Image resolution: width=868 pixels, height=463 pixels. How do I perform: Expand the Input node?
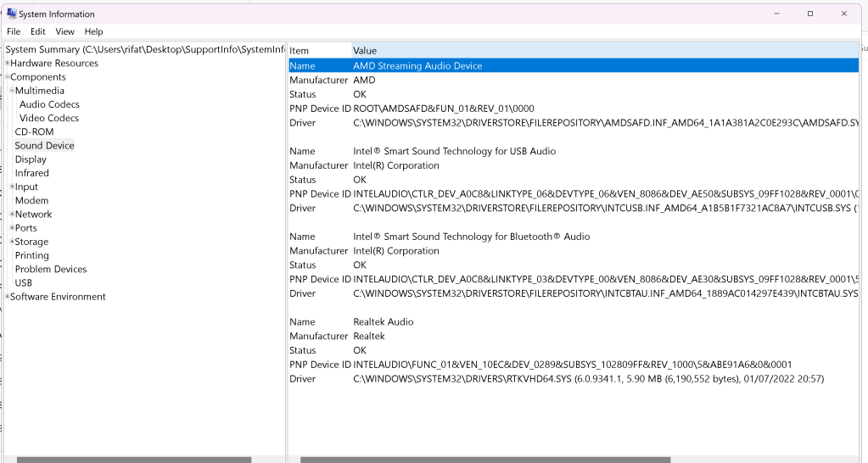pyautogui.click(x=12, y=187)
